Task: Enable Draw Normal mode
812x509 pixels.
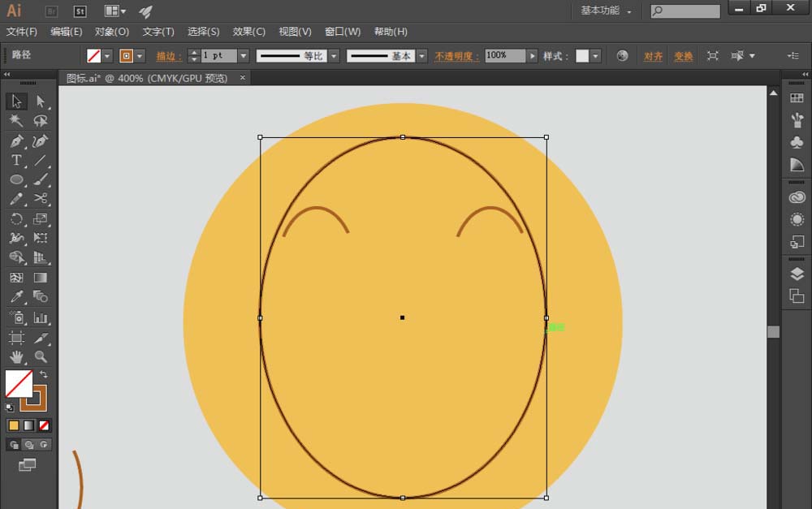Action: point(14,445)
